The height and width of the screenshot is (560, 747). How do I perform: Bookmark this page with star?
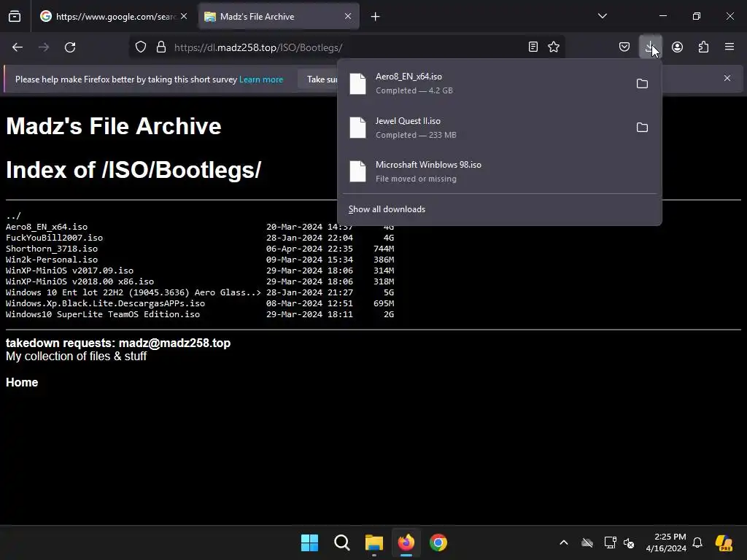554,47
